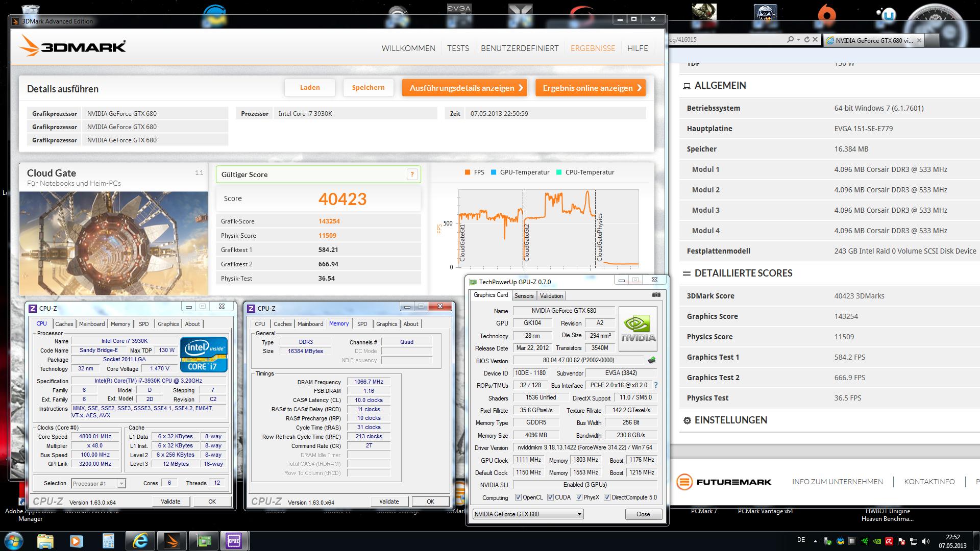Click the browser refresh icon
The height and width of the screenshot is (551, 980).
[x=807, y=39]
